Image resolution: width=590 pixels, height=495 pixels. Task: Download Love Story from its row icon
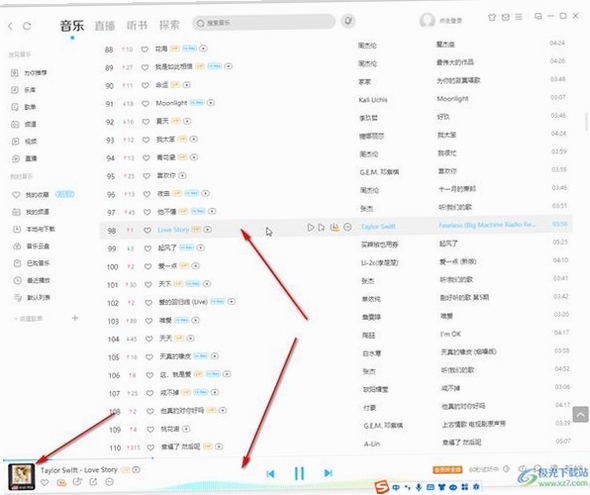click(335, 227)
